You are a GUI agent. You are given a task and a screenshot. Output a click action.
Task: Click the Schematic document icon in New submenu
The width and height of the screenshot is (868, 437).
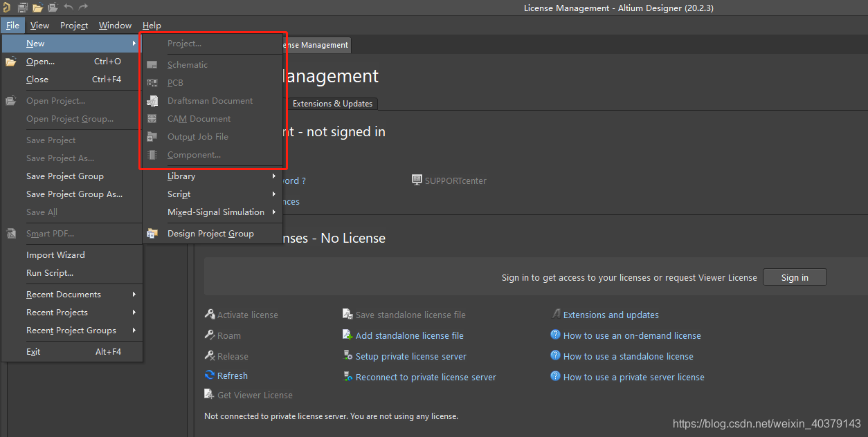(x=152, y=65)
